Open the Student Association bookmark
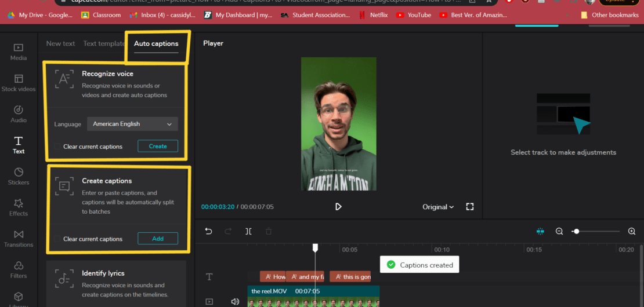Image resolution: width=644 pixels, height=307 pixels. pyautogui.click(x=316, y=15)
